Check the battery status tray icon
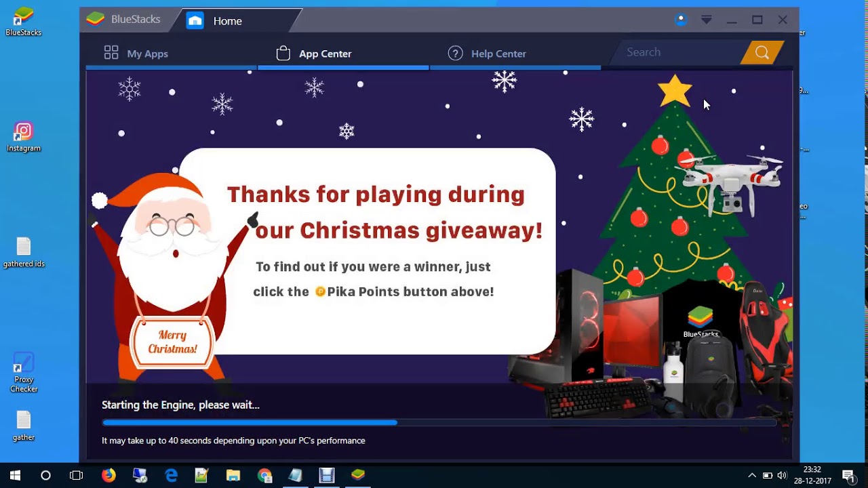This screenshot has height=488, width=868. [x=767, y=475]
